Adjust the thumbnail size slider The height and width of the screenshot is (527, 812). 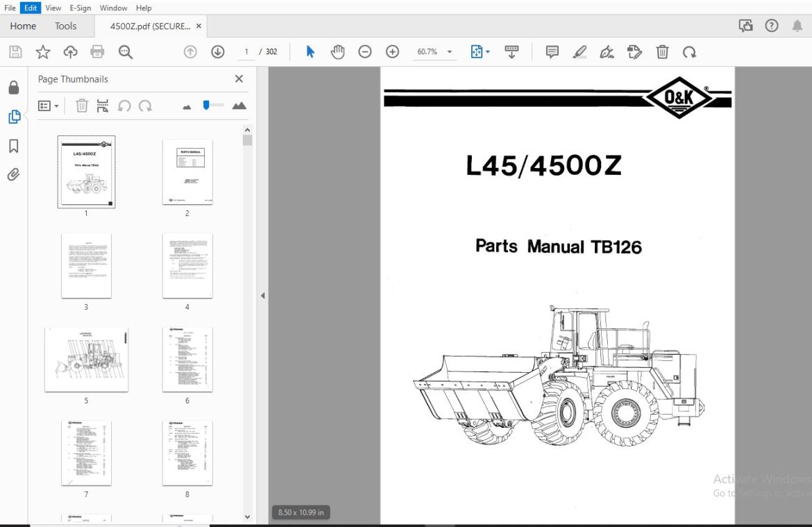tap(206, 106)
